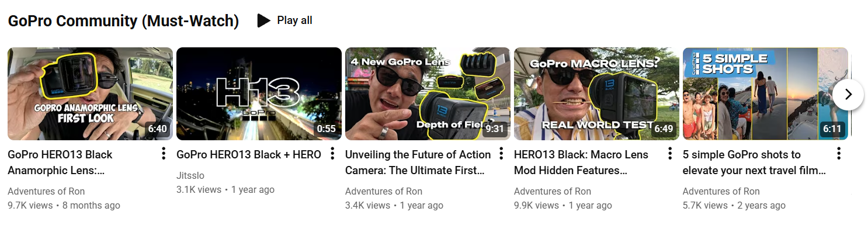This screenshot has width=868, height=232.
Task: Open the H13 night city thumbnail
Action: click(x=259, y=94)
